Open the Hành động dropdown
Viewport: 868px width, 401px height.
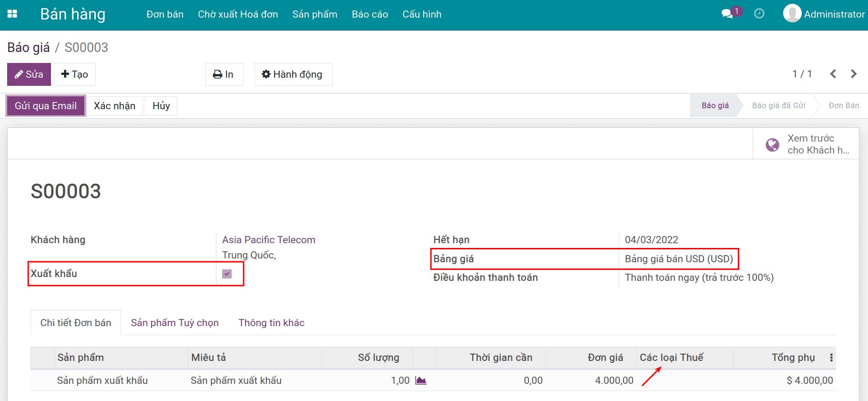(293, 74)
